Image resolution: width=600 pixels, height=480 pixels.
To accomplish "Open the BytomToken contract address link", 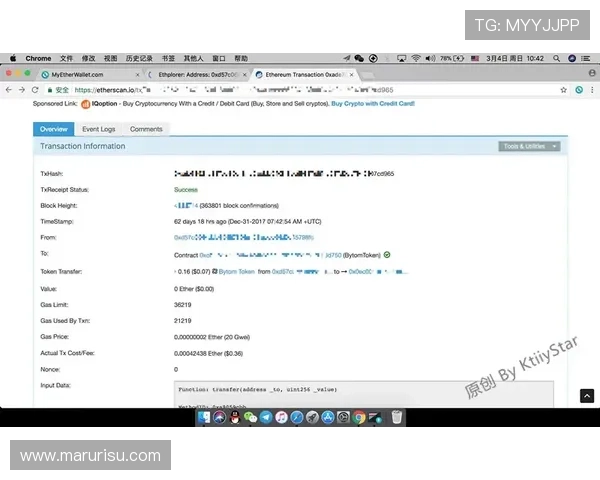I will coord(271,255).
